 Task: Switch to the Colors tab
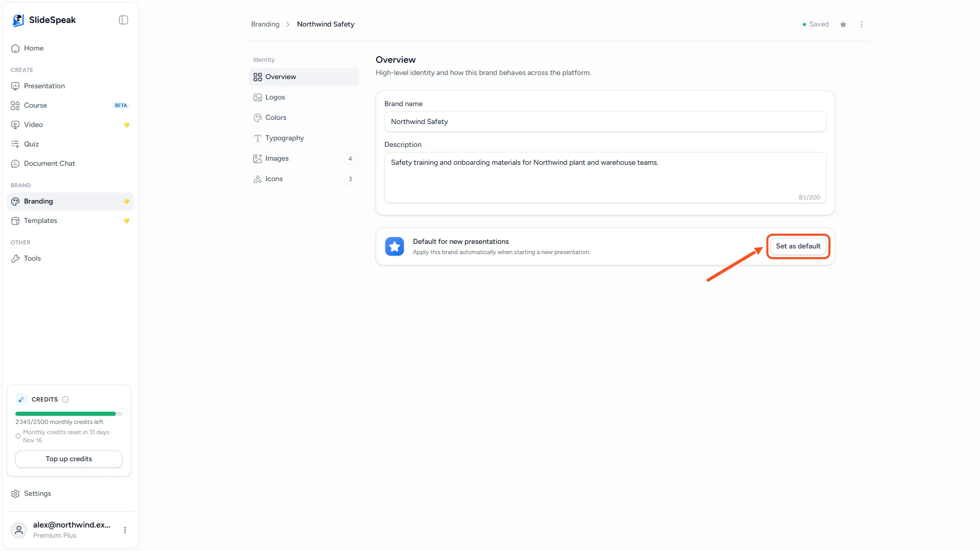pyautogui.click(x=304, y=117)
